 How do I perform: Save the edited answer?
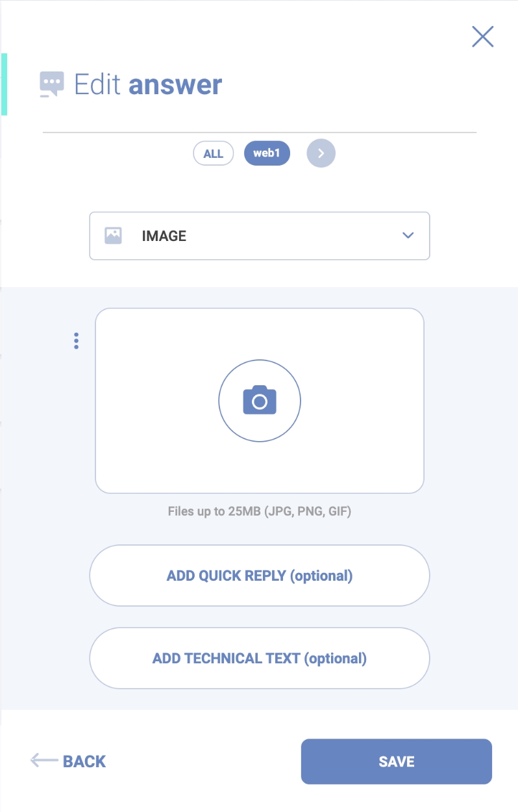[x=396, y=761]
